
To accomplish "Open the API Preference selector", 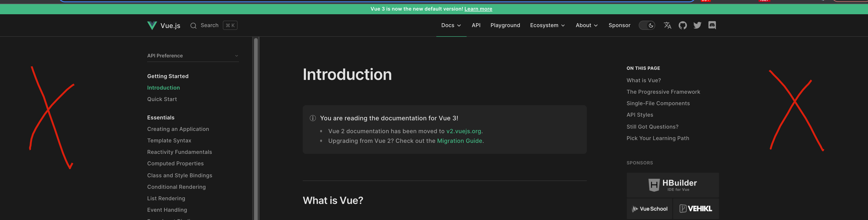I will tap(193, 56).
